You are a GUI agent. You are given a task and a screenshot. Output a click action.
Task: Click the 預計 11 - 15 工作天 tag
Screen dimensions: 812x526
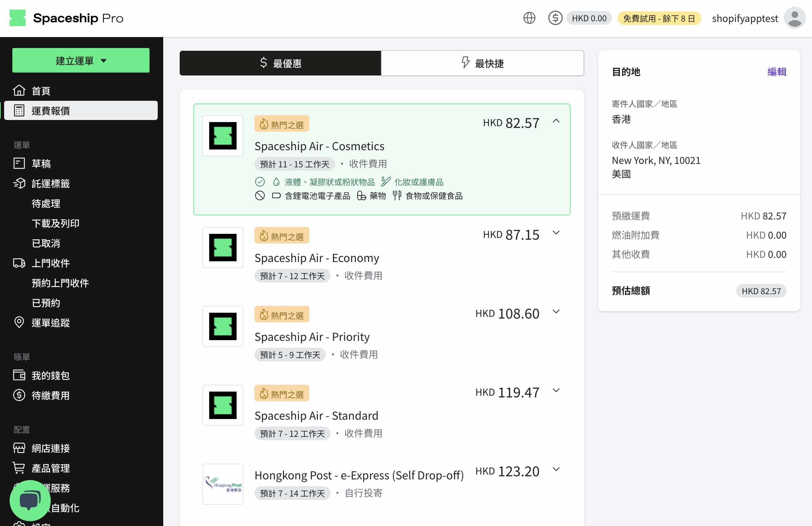pos(295,164)
